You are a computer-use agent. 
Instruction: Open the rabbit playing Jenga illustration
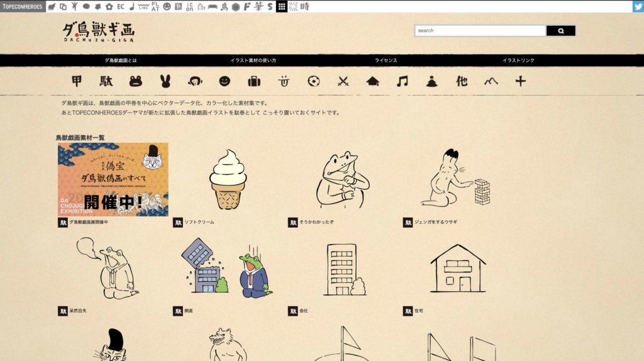tap(456, 177)
